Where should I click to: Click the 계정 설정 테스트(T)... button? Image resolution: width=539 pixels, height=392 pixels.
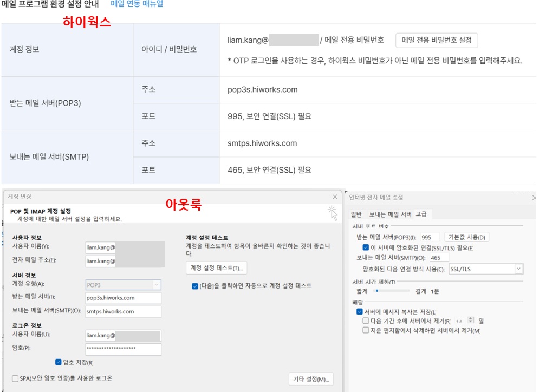pos(217,268)
